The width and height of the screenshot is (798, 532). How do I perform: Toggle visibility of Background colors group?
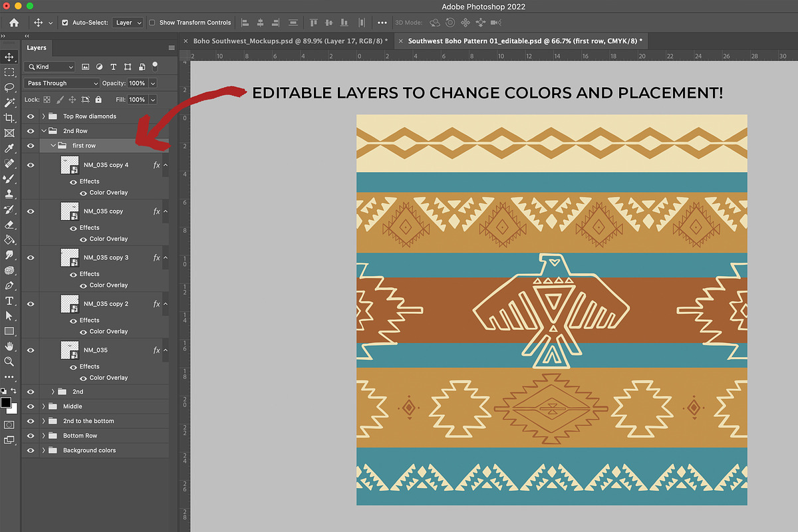pyautogui.click(x=31, y=450)
